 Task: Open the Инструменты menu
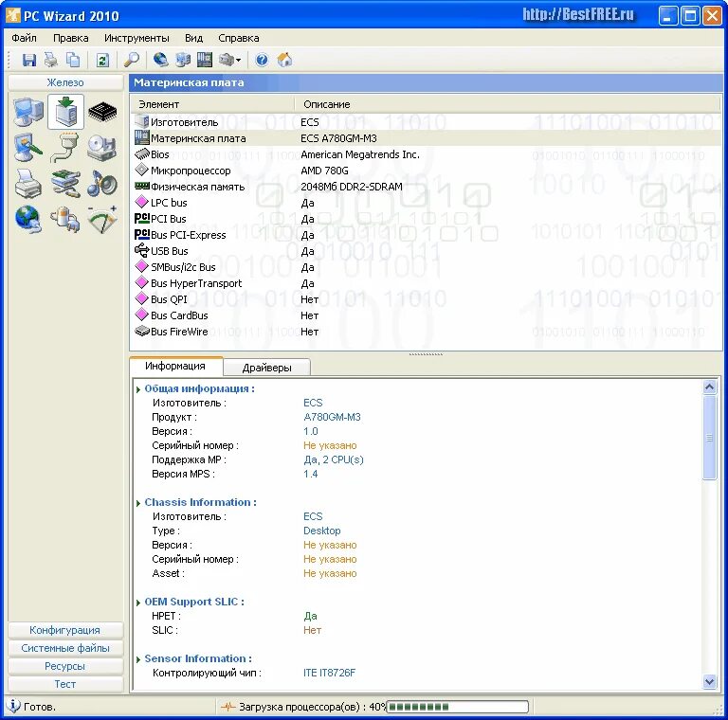(136, 38)
